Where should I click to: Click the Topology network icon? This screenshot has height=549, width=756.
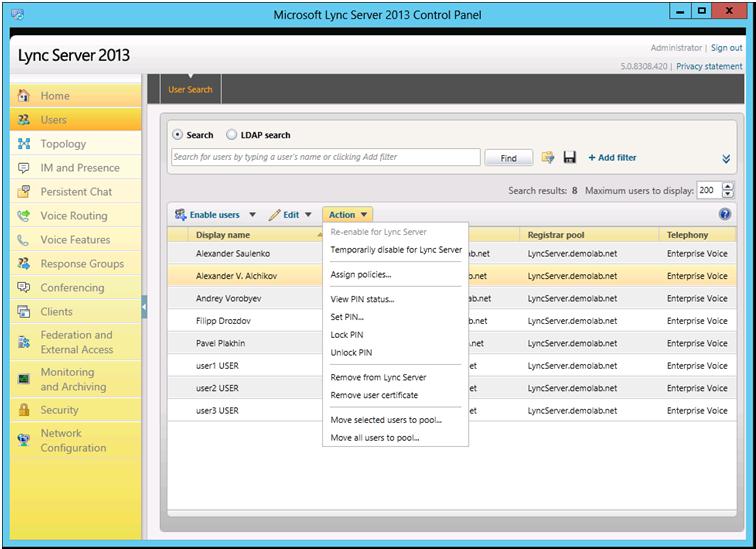24,144
